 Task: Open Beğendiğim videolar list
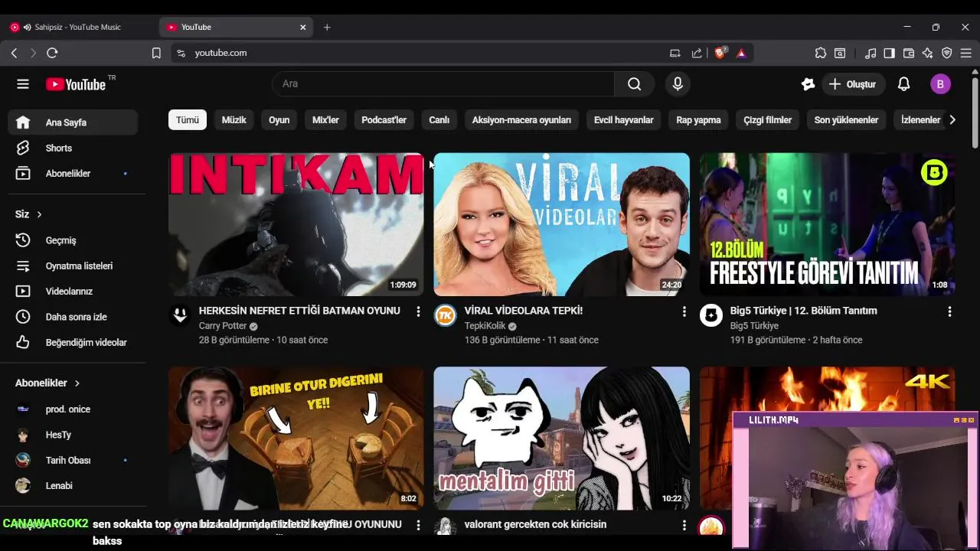73,342
